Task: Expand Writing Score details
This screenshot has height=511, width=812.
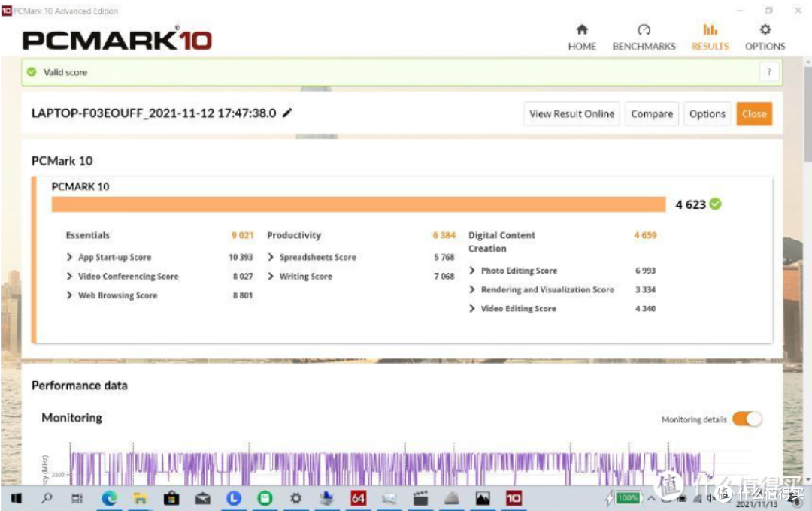Action: [271, 276]
